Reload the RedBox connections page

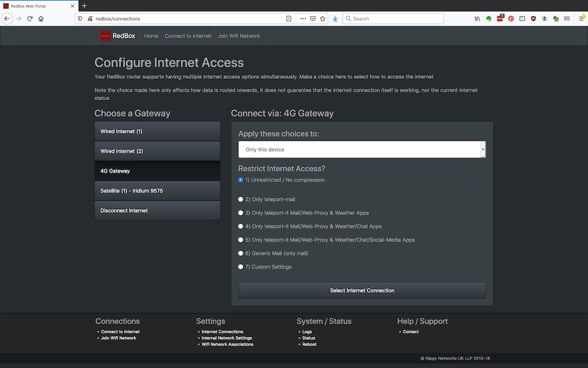click(30, 18)
